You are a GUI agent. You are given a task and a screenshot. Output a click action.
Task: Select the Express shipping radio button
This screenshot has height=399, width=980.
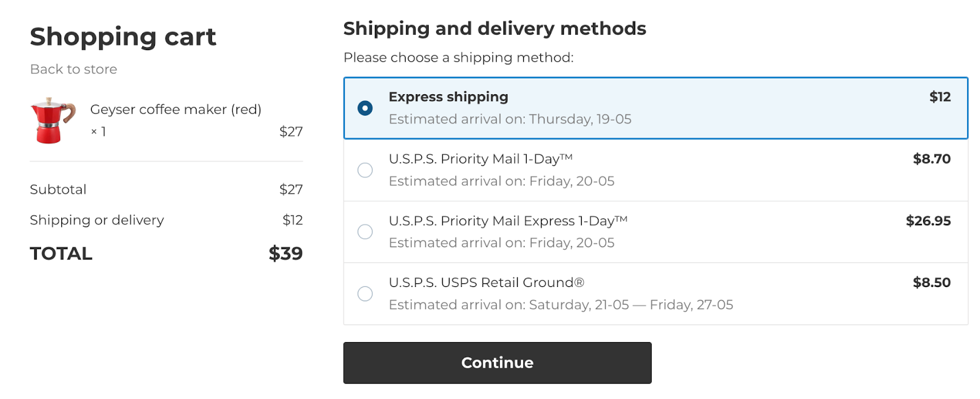pos(365,108)
